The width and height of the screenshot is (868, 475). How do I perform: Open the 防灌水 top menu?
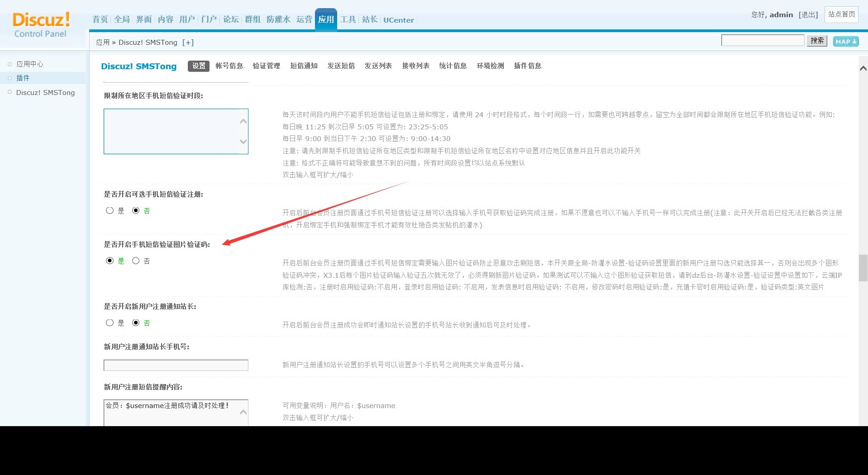(278, 19)
